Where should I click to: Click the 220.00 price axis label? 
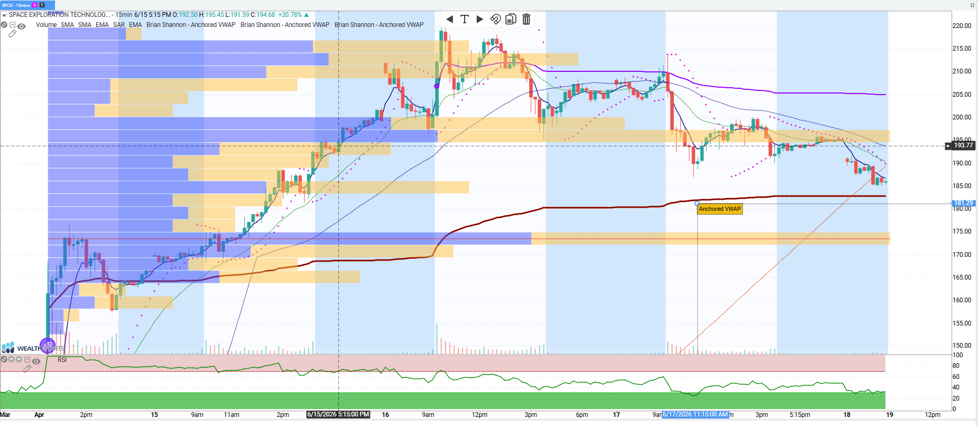point(961,26)
